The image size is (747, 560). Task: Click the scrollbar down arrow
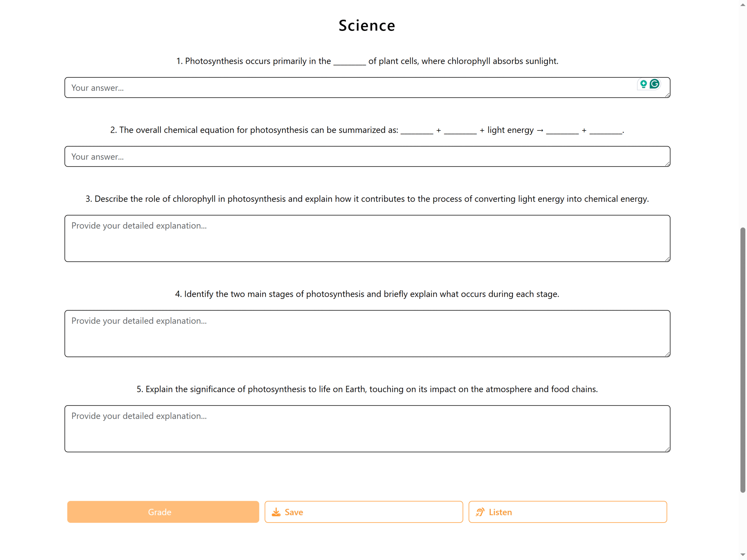click(743, 554)
